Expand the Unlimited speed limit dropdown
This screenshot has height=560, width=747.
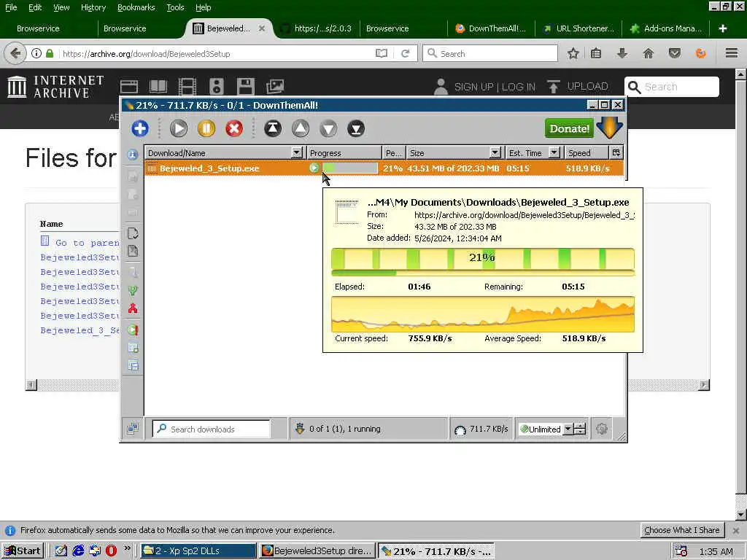click(x=568, y=429)
